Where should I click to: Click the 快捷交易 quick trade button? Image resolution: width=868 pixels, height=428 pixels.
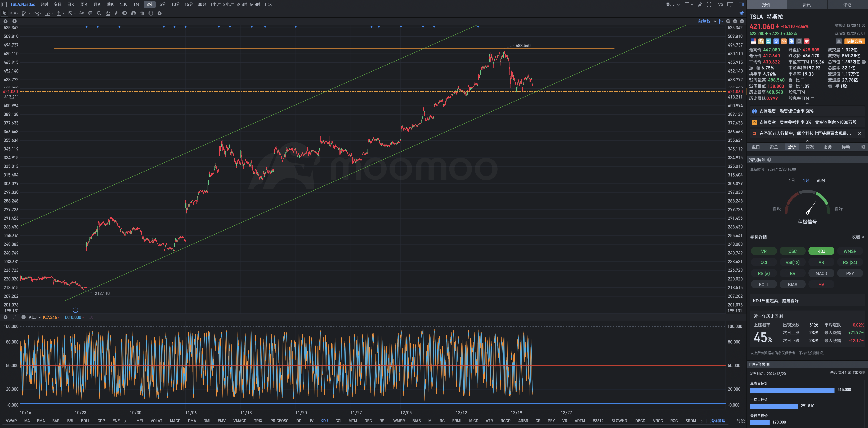coord(854,41)
